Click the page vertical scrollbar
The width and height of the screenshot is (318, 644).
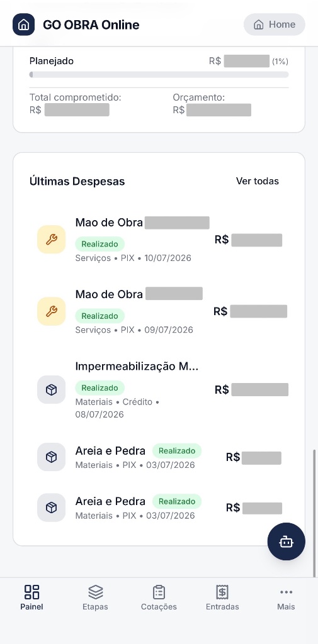(x=315, y=513)
